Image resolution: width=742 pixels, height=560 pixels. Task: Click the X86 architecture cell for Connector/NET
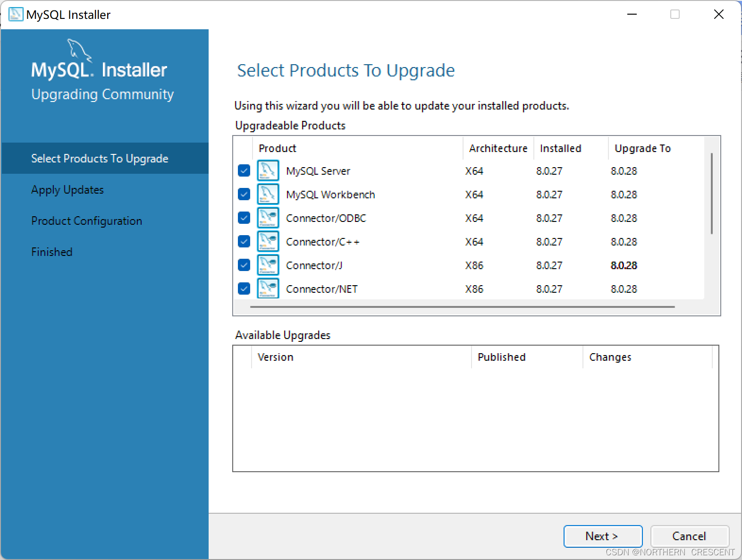coord(474,289)
